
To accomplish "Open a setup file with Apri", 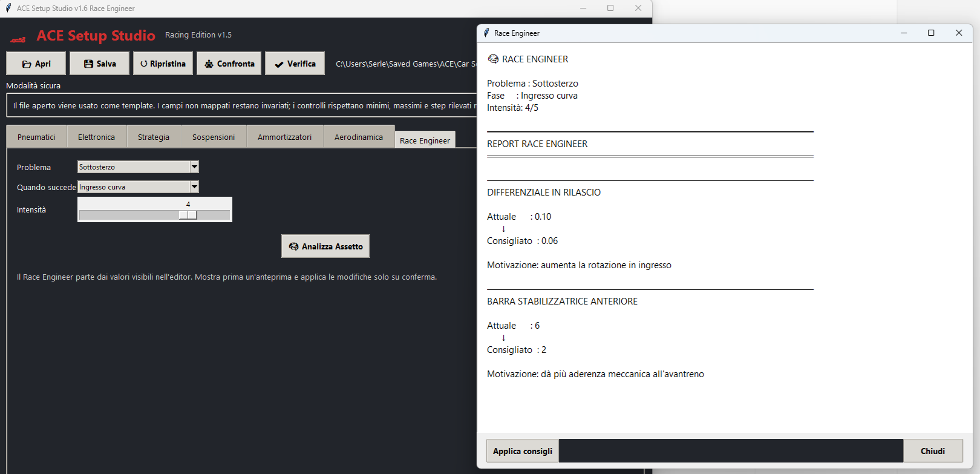I will point(36,64).
